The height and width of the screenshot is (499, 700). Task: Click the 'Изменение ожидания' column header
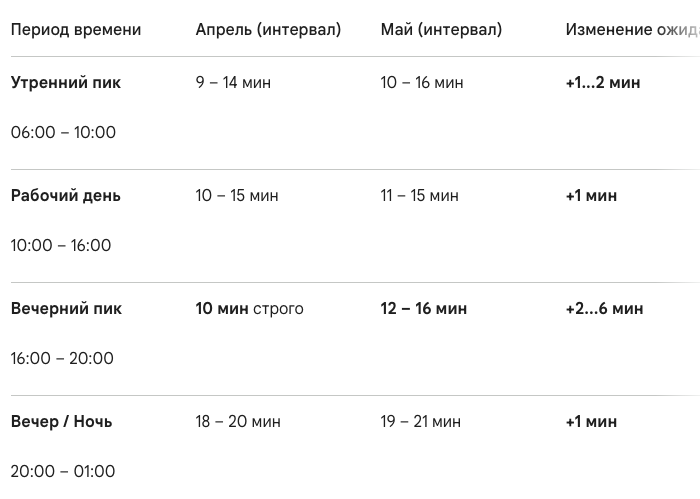[632, 30]
